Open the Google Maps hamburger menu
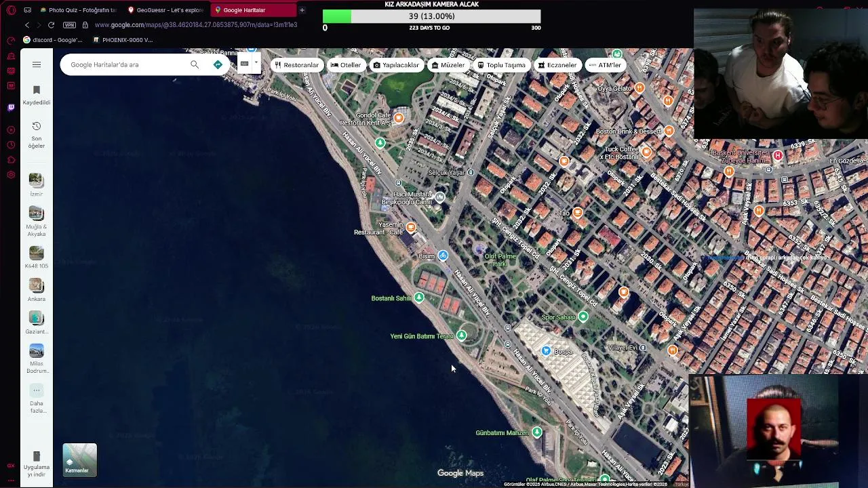 [x=37, y=64]
